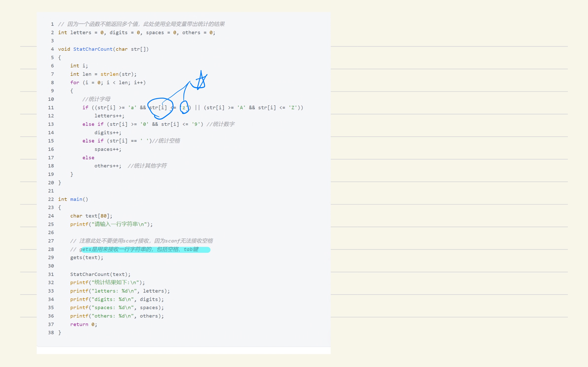Click the circled str[i] on line 11

pyautogui.click(x=158, y=108)
